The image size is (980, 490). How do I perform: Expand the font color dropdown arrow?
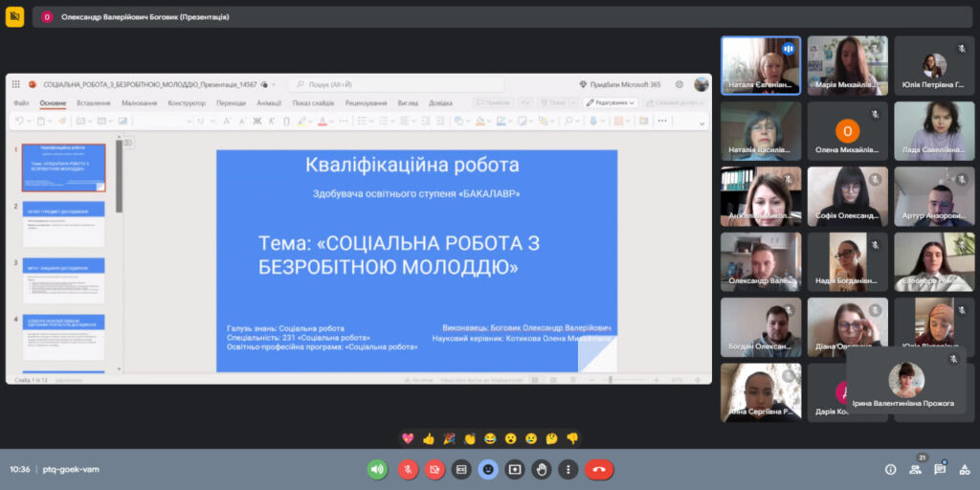point(331,122)
